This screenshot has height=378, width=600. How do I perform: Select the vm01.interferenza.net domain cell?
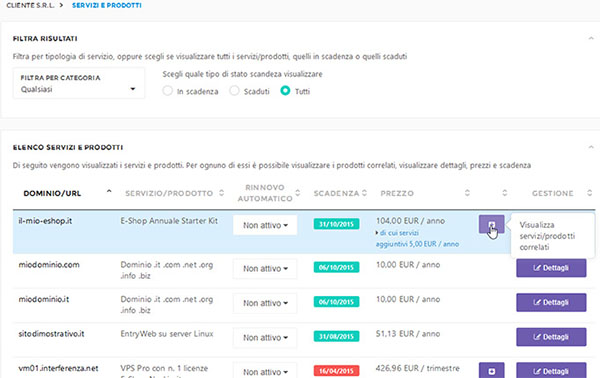coord(58,368)
